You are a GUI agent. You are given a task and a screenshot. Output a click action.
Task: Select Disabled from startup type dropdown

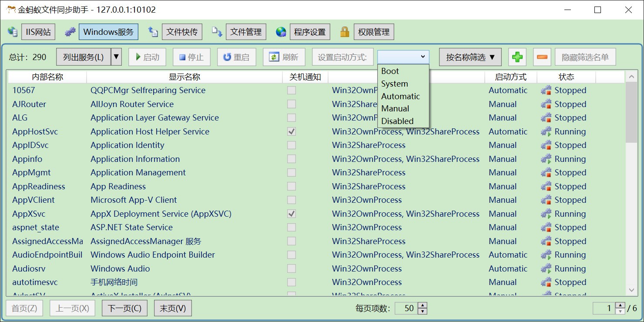pyautogui.click(x=397, y=121)
